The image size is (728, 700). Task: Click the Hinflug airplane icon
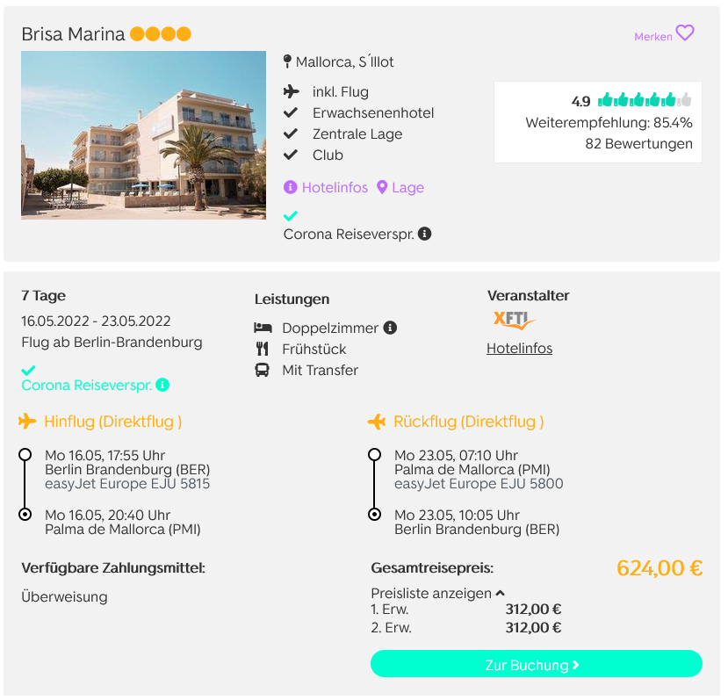tap(27, 422)
